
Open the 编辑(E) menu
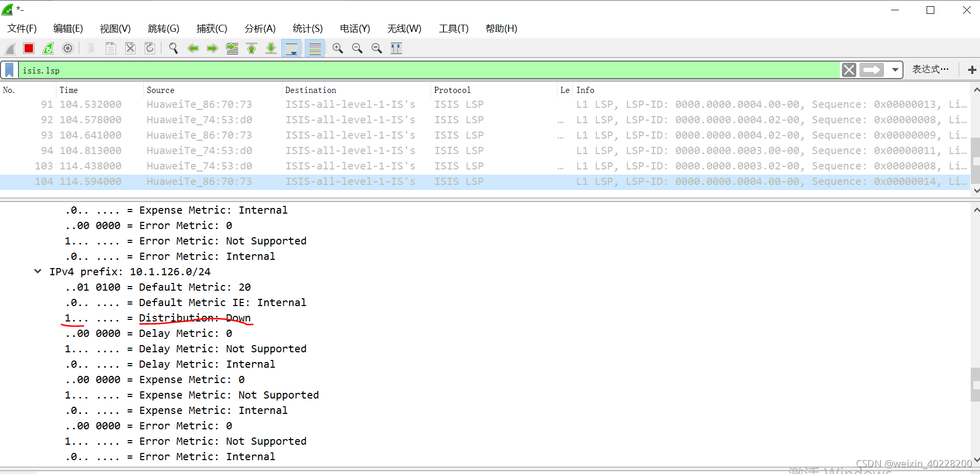tap(68, 29)
